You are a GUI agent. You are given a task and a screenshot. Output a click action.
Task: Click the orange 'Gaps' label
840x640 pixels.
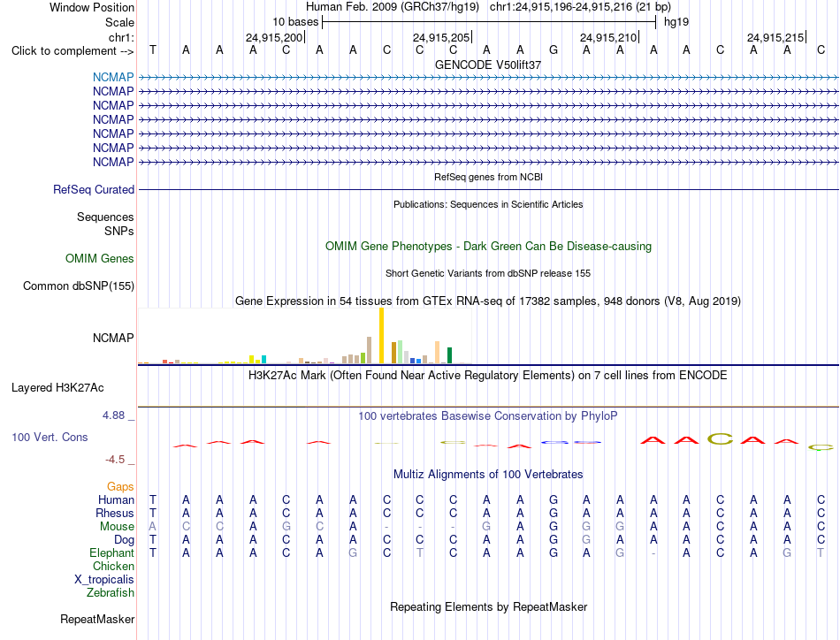[120, 486]
